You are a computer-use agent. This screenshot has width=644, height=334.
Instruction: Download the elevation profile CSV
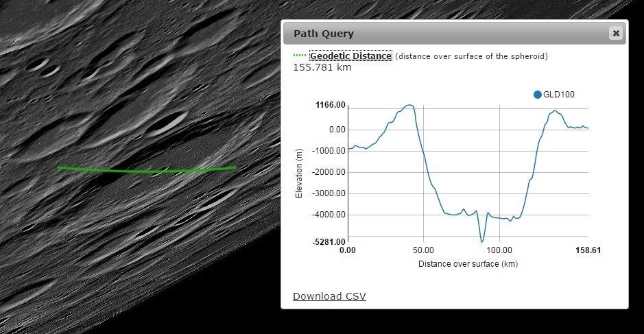(329, 296)
